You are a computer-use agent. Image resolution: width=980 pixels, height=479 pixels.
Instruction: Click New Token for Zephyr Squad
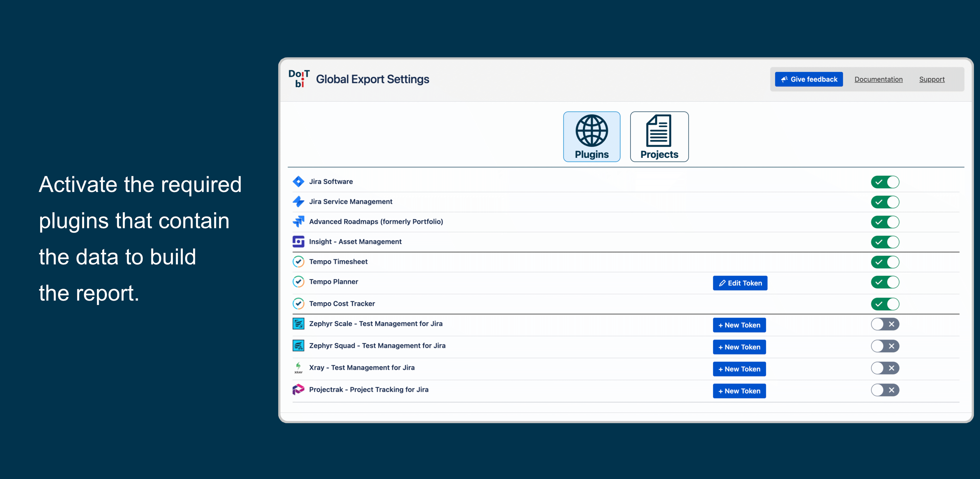(740, 346)
